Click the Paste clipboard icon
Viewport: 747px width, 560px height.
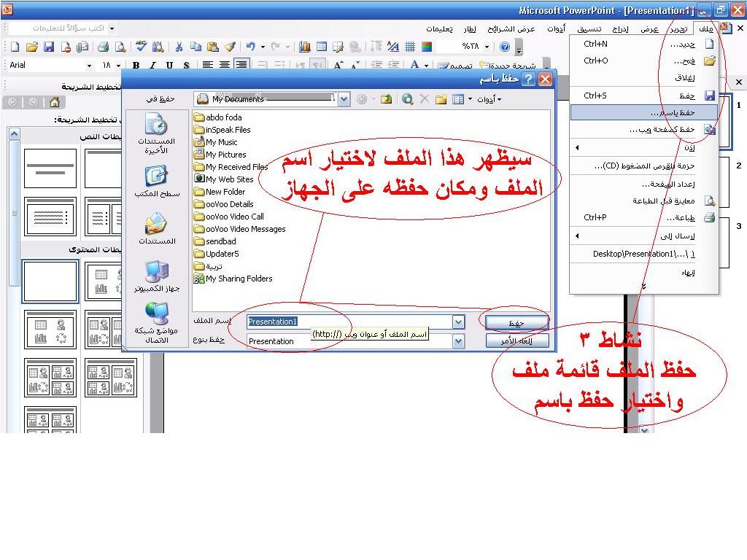(213, 47)
